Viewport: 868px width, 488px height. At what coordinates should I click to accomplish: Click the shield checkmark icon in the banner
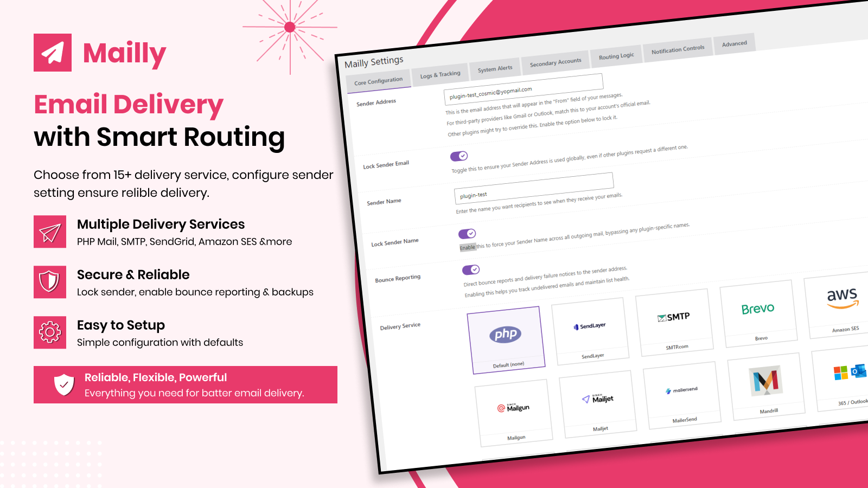point(64,384)
